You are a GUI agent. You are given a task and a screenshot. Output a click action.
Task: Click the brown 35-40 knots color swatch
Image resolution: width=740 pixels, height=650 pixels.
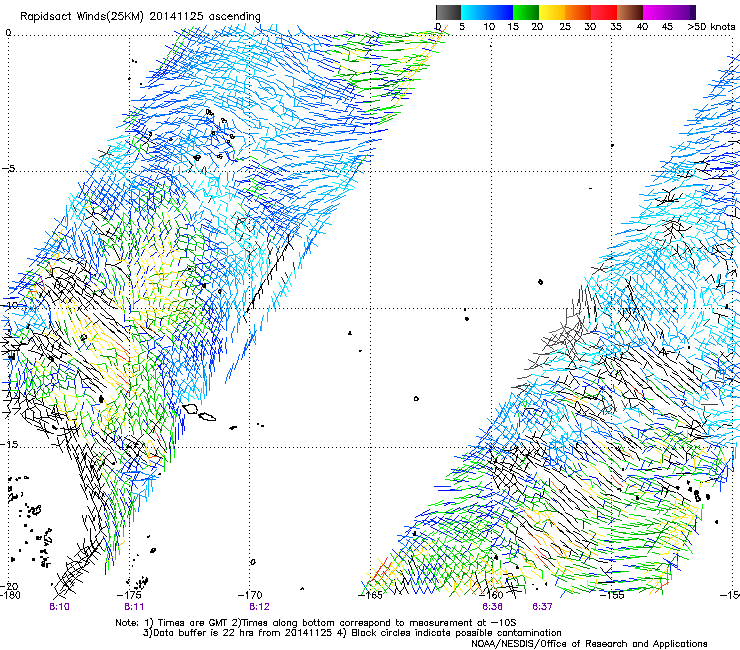(x=630, y=12)
